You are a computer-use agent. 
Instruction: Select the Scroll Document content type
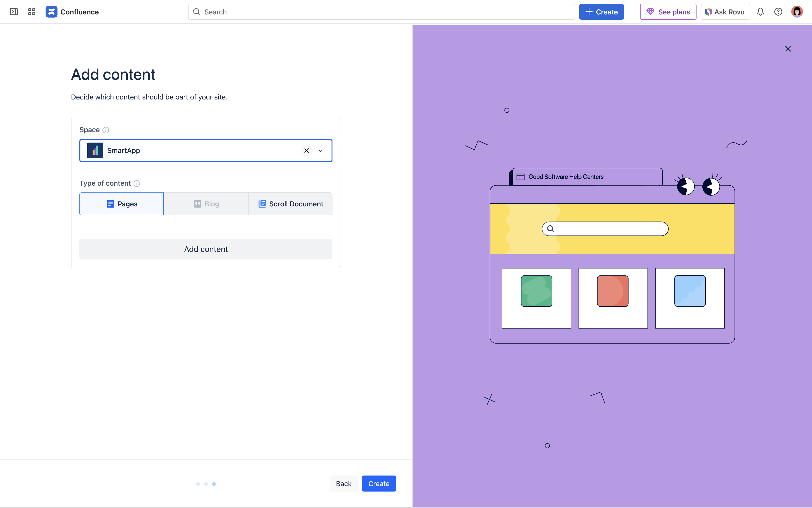click(290, 204)
